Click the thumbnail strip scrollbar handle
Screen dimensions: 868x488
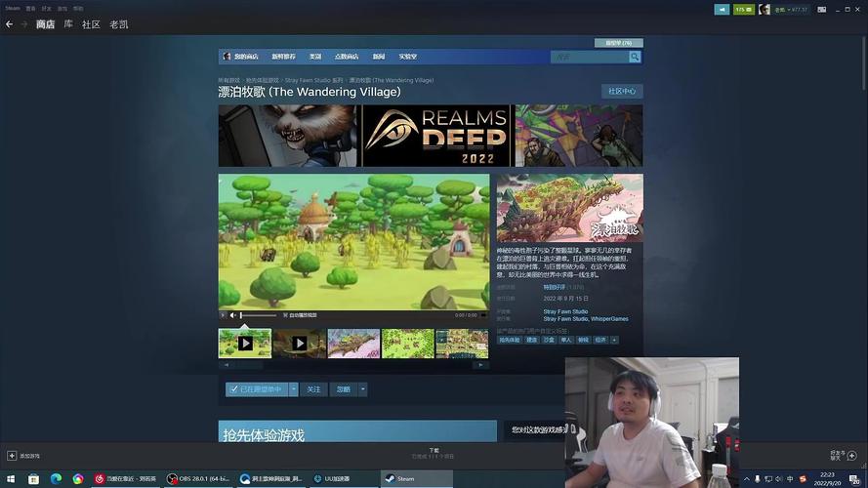[x=249, y=365]
